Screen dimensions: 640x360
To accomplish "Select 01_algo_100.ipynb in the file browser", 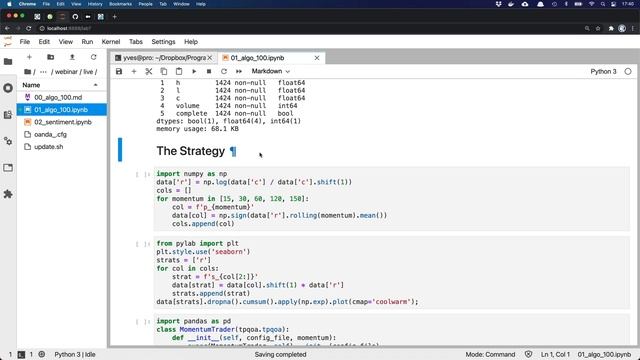I will [62, 109].
